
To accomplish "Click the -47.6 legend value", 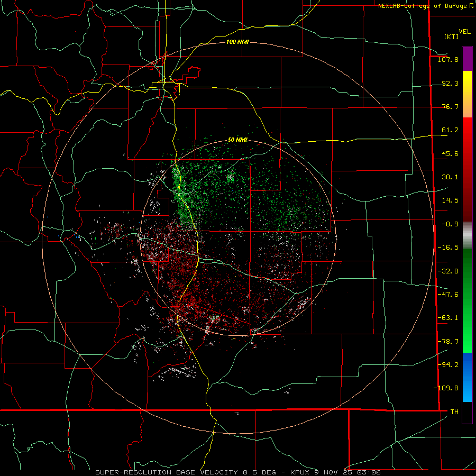I will [448, 295].
